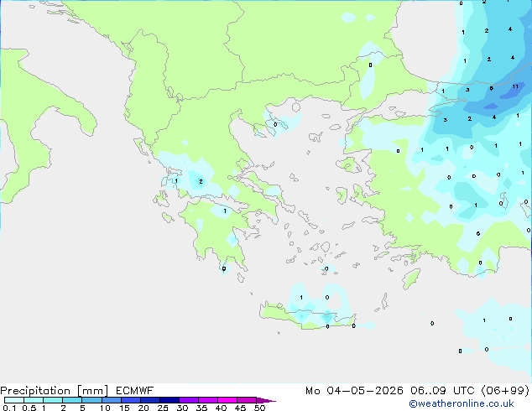Click the 0.5–1 mm legend color swatch
Viewport: 532px width, 411px height.
[x=34, y=400]
